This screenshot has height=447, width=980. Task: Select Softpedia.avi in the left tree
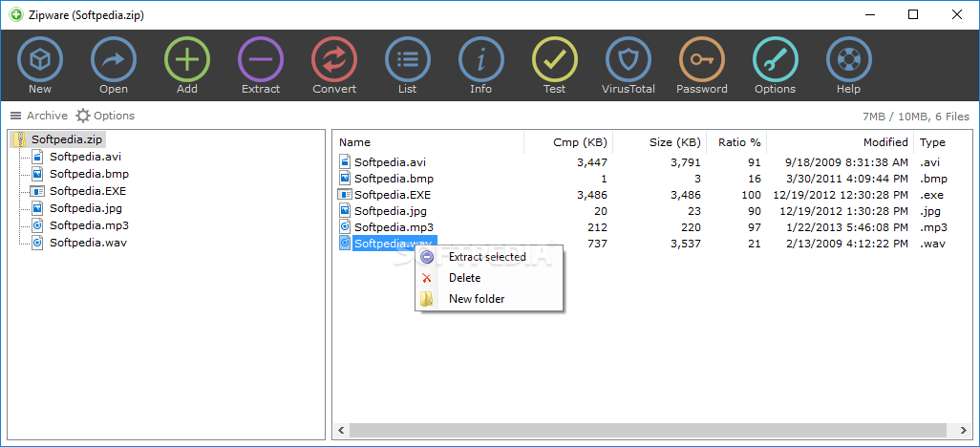click(x=85, y=157)
